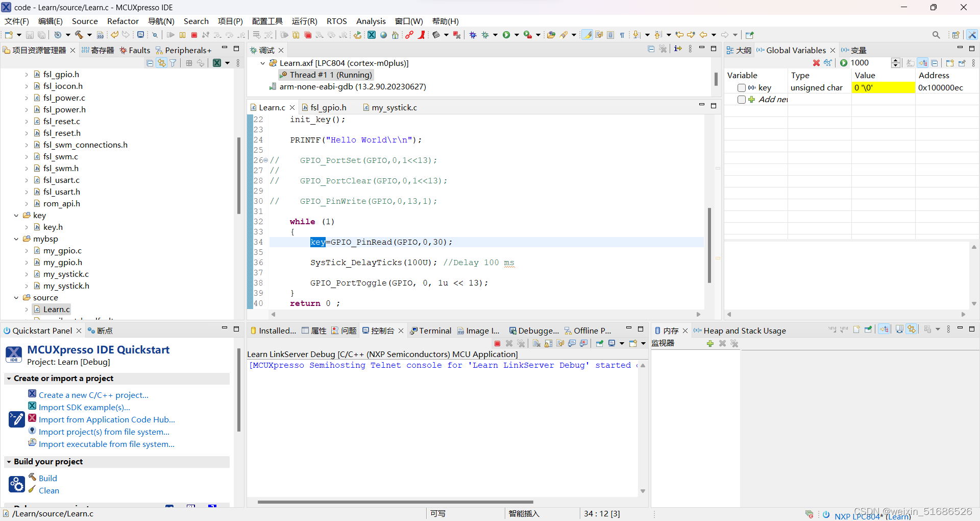Click the project explorer vertical scrollbar
The image size is (980, 521).
[238, 175]
